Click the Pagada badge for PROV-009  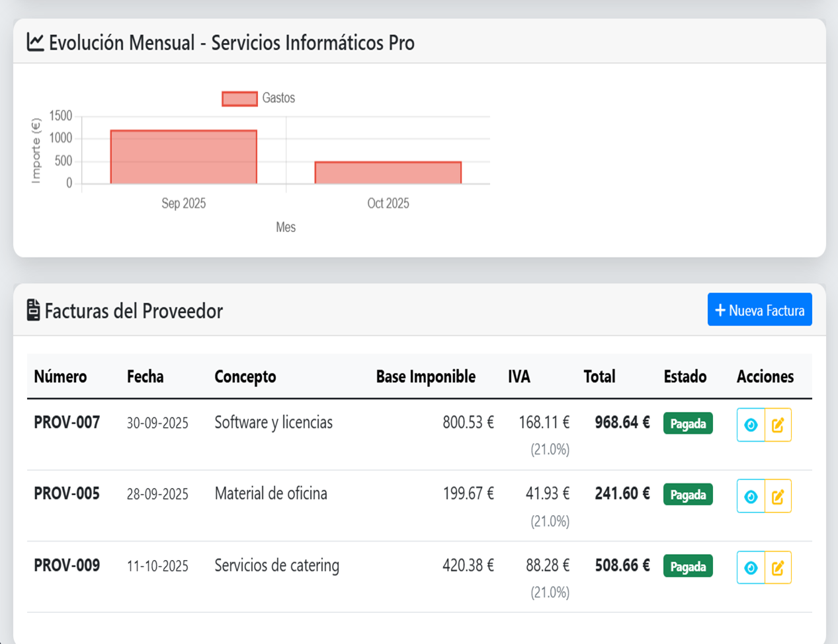pyautogui.click(x=688, y=567)
